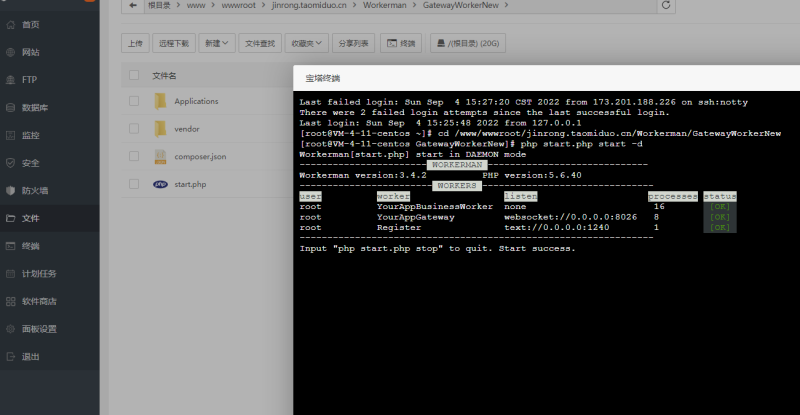The image size is (800, 415).
Task: Click the /(根目录) (20G) disk button
Action: [468, 43]
